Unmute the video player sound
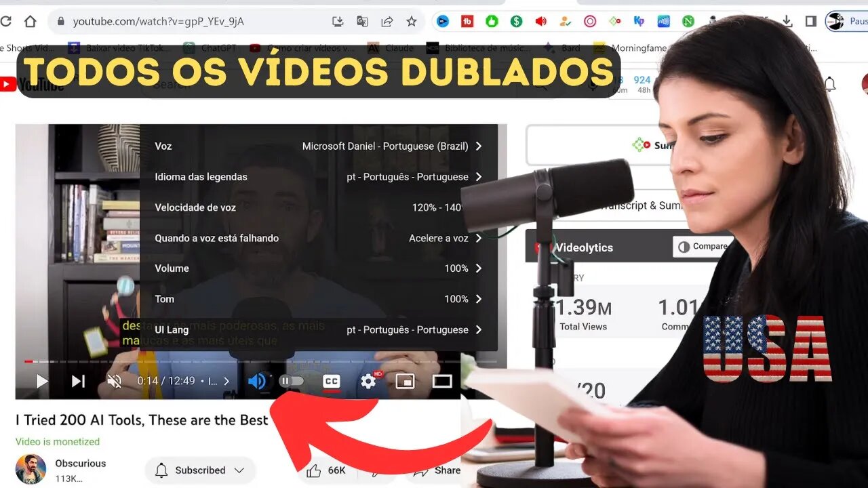 click(x=115, y=382)
